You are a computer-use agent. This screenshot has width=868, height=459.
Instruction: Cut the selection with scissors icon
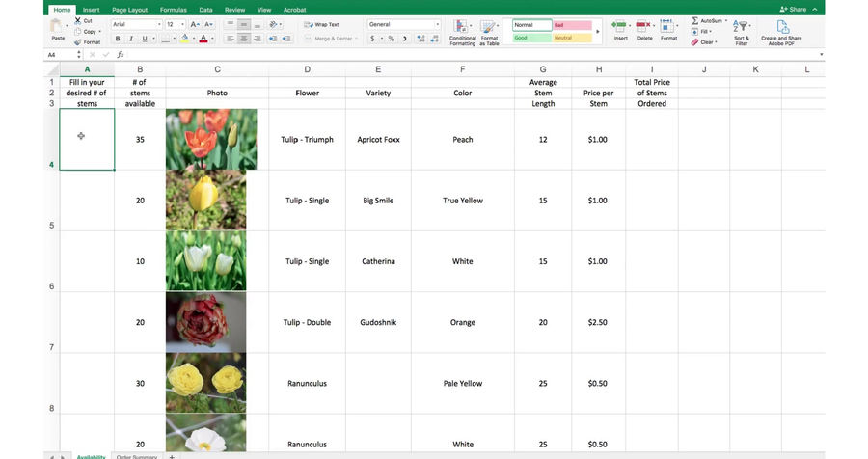pyautogui.click(x=78, y=20)
